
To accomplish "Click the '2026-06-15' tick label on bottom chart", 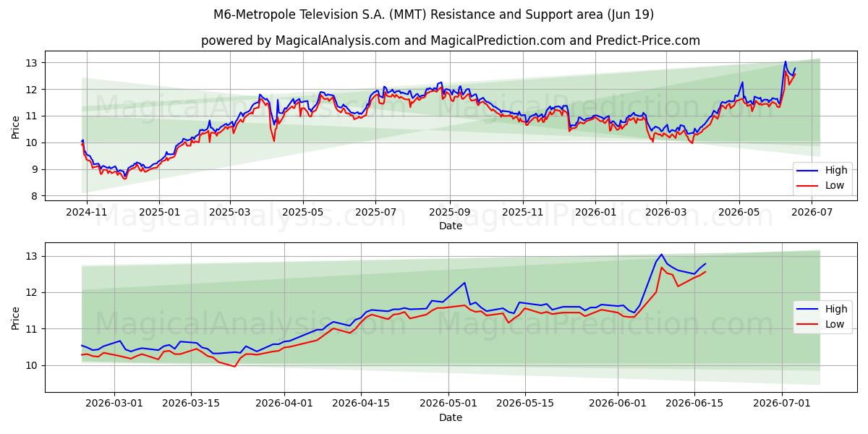I will [x=695, y=404].
